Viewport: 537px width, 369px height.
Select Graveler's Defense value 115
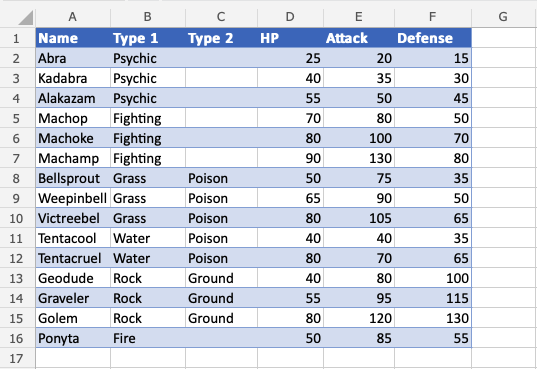[x=433, y=298]
